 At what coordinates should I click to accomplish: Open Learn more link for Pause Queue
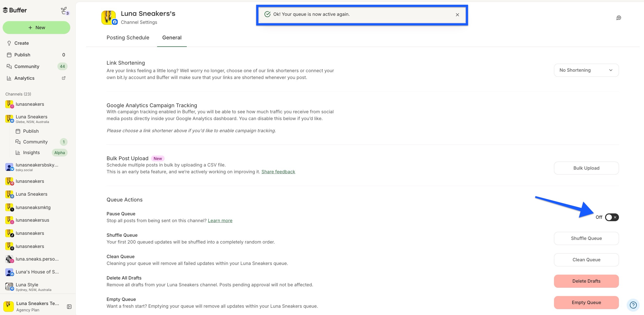click(220, 221)
